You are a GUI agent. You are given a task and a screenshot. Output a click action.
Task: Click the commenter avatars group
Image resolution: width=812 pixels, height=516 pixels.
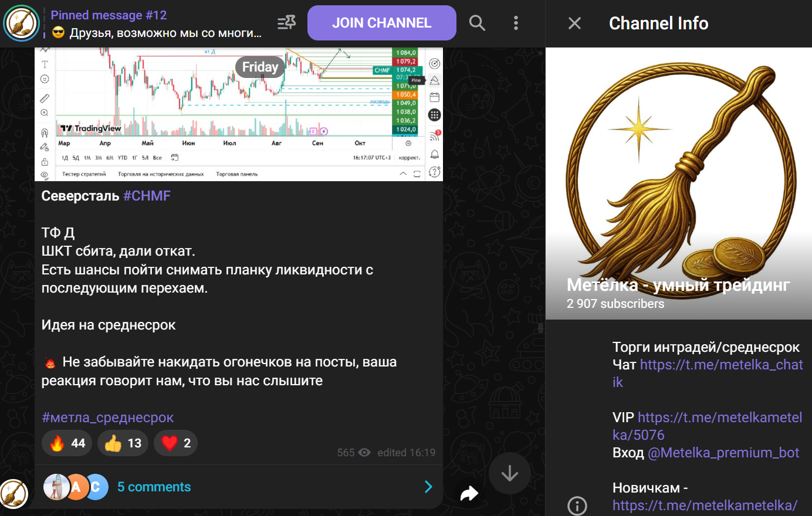[x=76, y=487]
